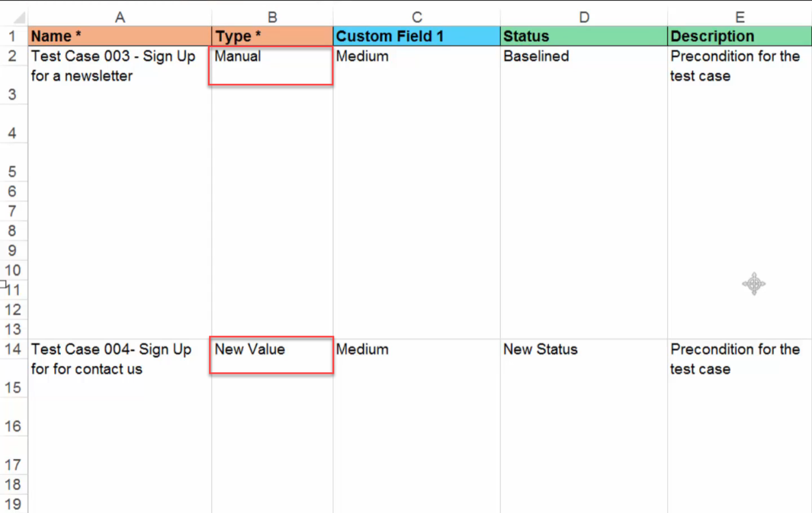Viewport: 812px width, 513px height.
Task: Select row number 1
Action: [x=12, y=36]
